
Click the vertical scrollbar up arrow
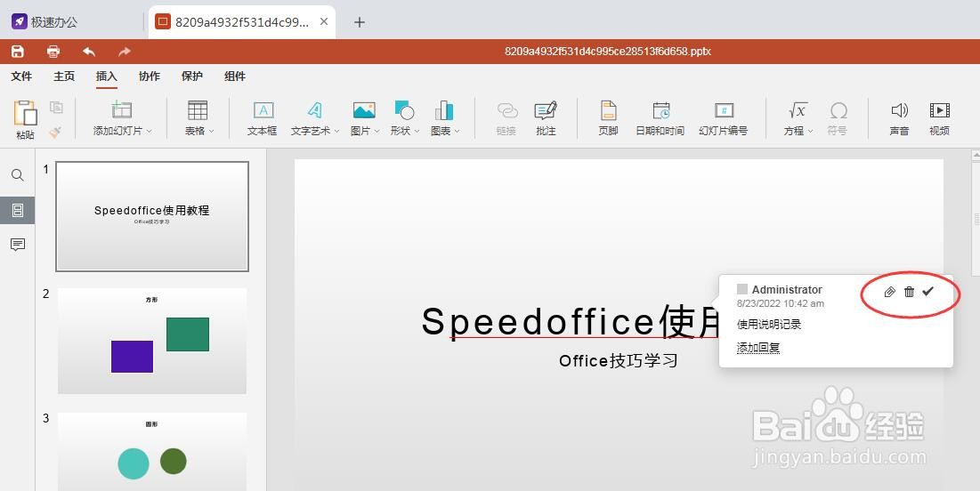(x=976, y=154)
